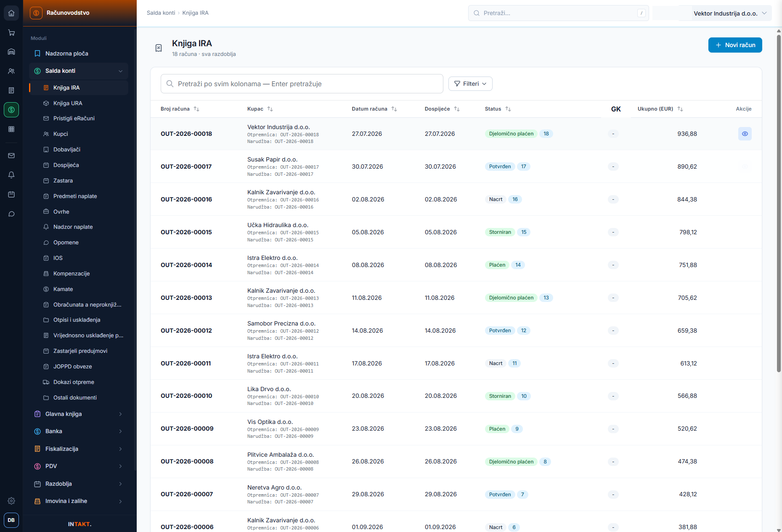Open the calendar icon in left rail

[x=11, y=194]
